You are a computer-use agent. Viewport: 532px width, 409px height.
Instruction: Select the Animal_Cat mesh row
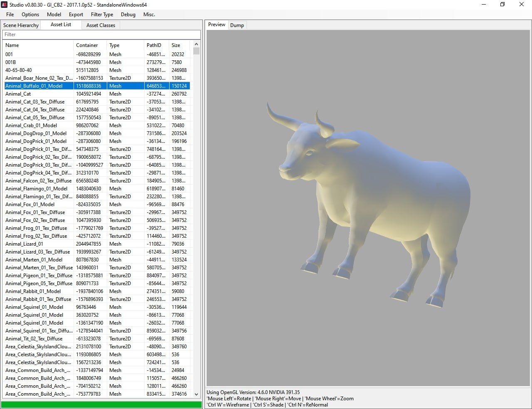pos(97,94)
